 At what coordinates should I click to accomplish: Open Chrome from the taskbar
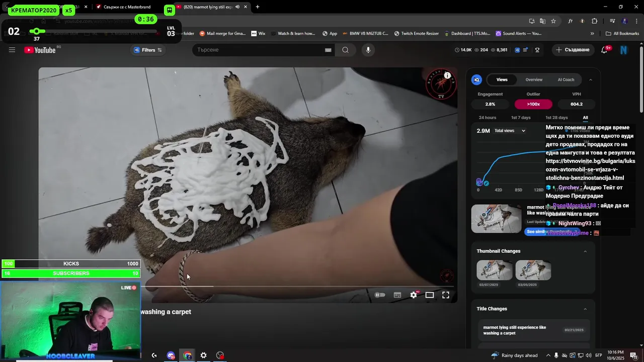coord(188,355)
